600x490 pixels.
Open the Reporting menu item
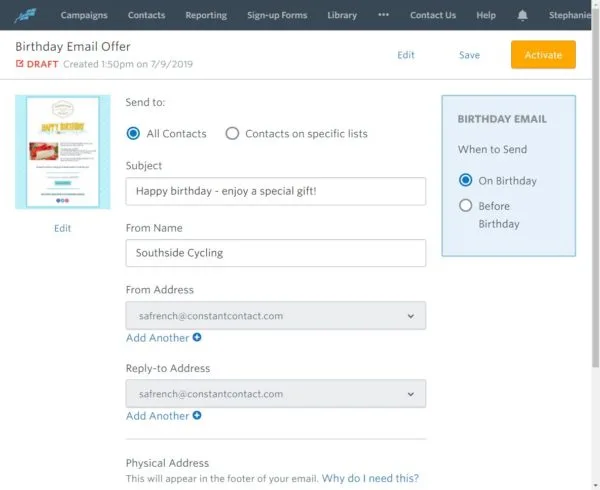click(207, 16)
